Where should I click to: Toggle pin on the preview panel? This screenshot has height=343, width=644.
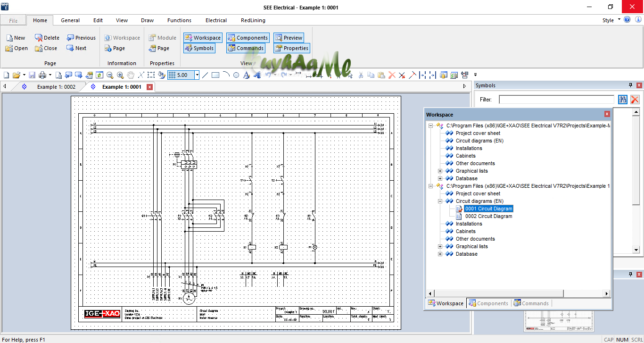(631, 274)
